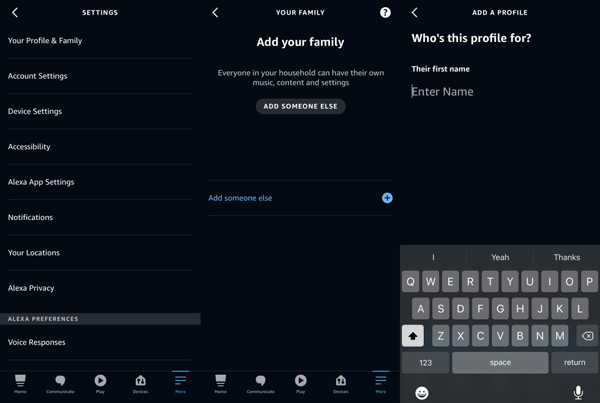
Task: Open Account Settings
Action: [100, 76]
